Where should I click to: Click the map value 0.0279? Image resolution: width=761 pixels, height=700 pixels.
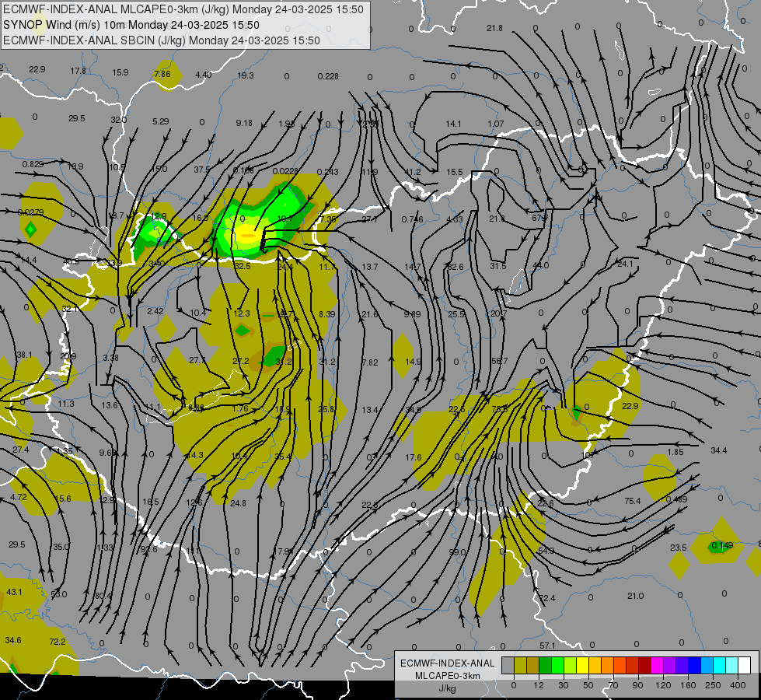coord(30,212)
